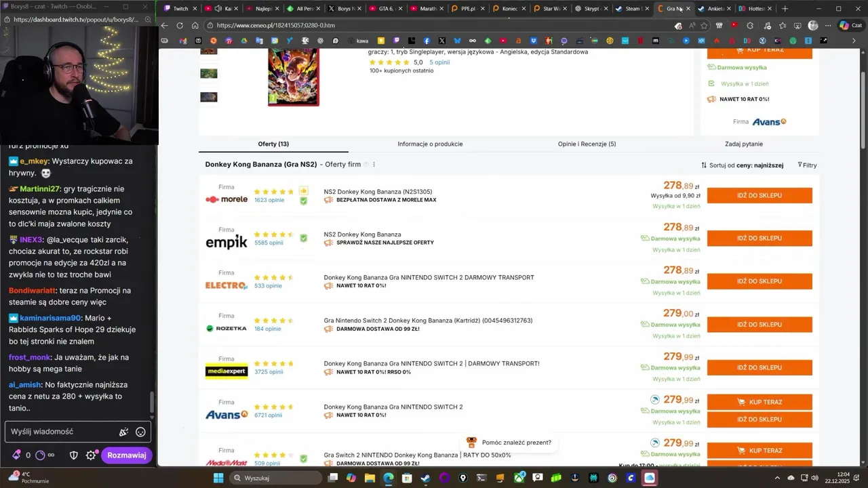Open the Facebook bookmark icon

tap(427, 41)
